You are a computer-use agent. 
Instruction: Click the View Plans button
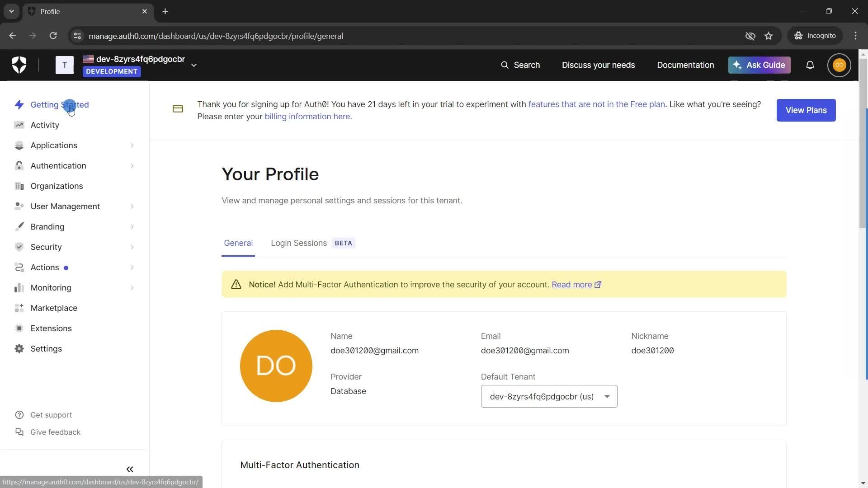click(806, 110)
